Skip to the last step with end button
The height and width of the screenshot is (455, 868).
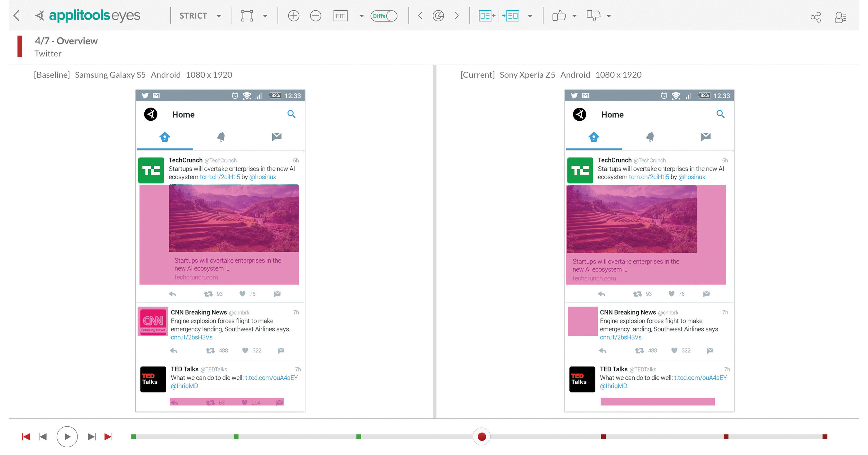[x=109, y=436]
